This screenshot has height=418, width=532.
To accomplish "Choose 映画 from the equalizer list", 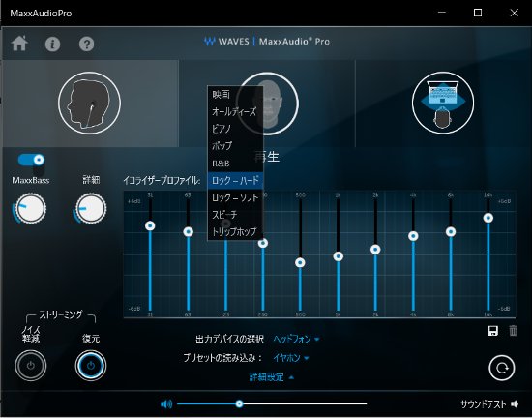I will (x=235, y=94).
